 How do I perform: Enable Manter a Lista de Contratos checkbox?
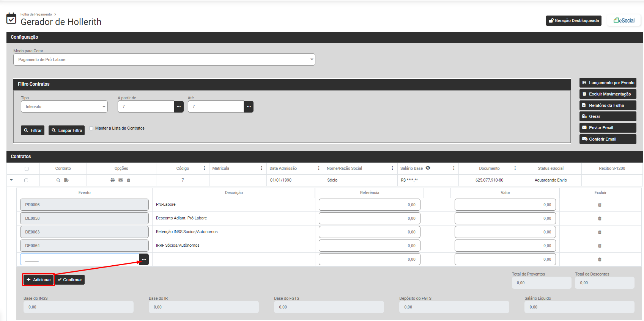click(91, 128)
